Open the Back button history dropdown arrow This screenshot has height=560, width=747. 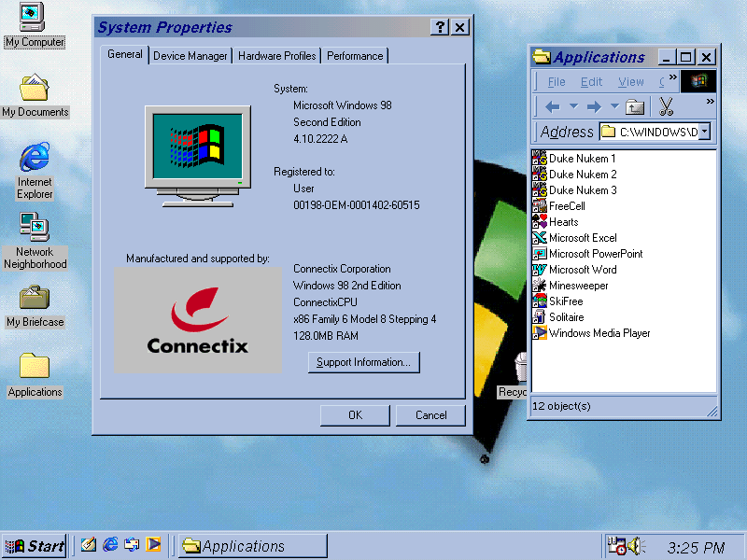pos(573,106)
